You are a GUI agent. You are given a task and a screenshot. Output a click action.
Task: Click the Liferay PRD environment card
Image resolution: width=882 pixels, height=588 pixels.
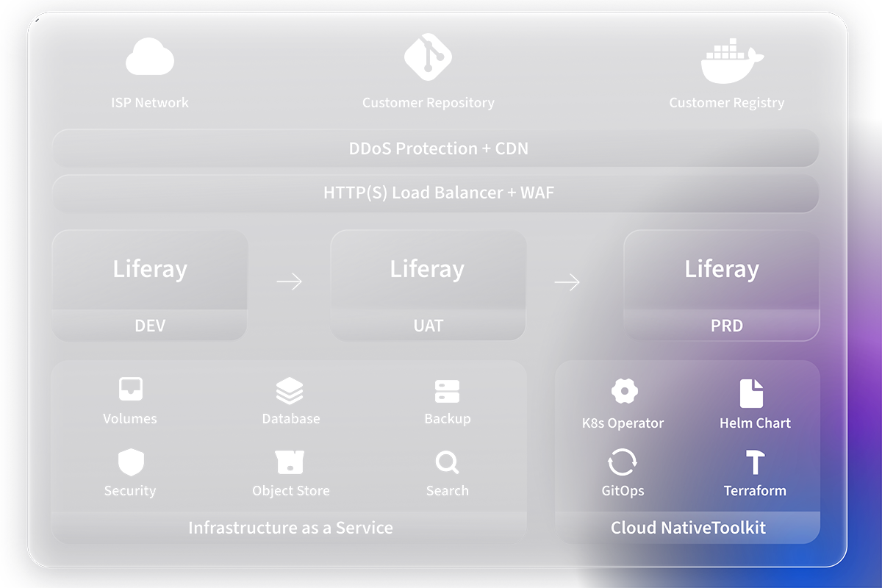[x=721, y=285]
